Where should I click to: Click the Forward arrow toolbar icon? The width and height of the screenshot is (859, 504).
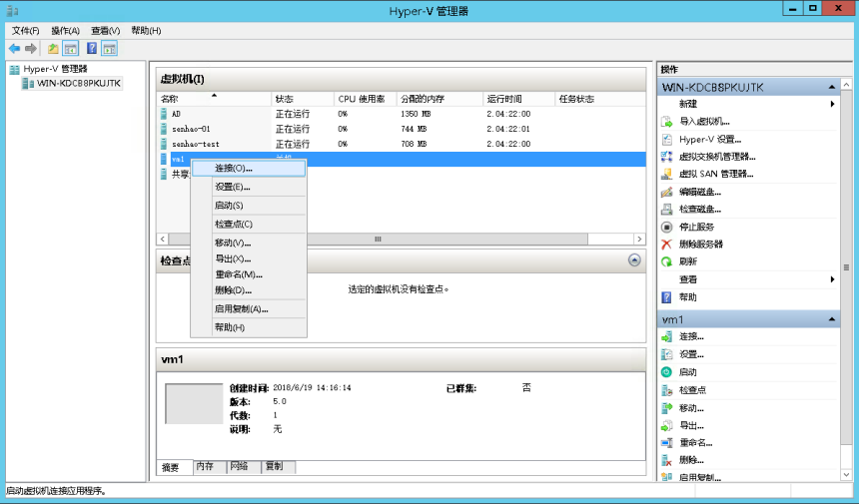point(31,49)
